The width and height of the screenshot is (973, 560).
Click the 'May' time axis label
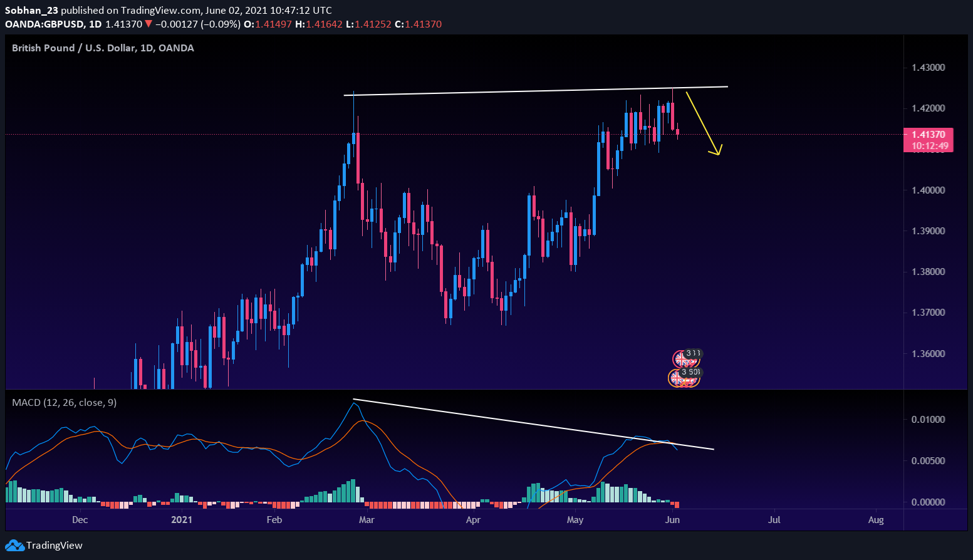(x=575, y=520)
